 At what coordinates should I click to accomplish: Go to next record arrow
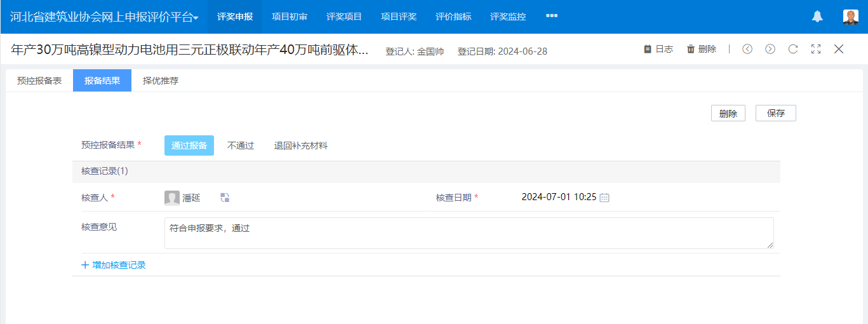770,49
